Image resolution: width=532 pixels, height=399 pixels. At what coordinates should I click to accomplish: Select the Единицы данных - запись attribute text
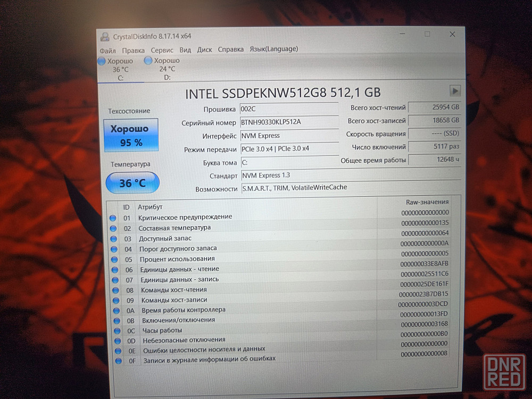pyautogui.click(x=180, y=280)
